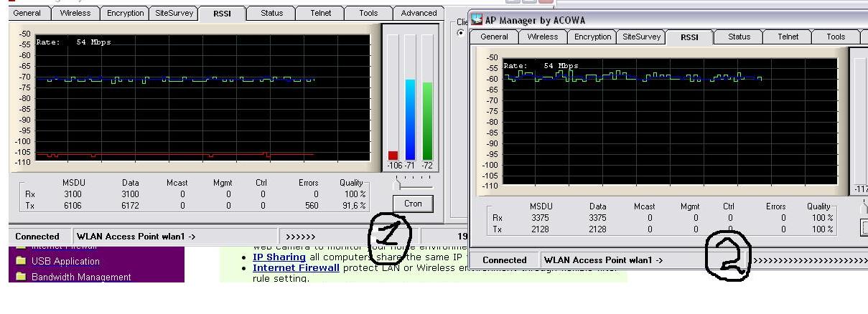Click the Tx MSDU value 6106
This screenshot has height=314, width=868.
pos(73,206)
